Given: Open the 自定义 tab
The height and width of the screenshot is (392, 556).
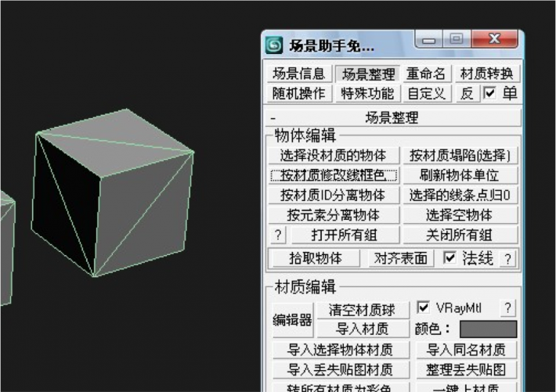Looking at the screenshot, I should click(426, 94).
